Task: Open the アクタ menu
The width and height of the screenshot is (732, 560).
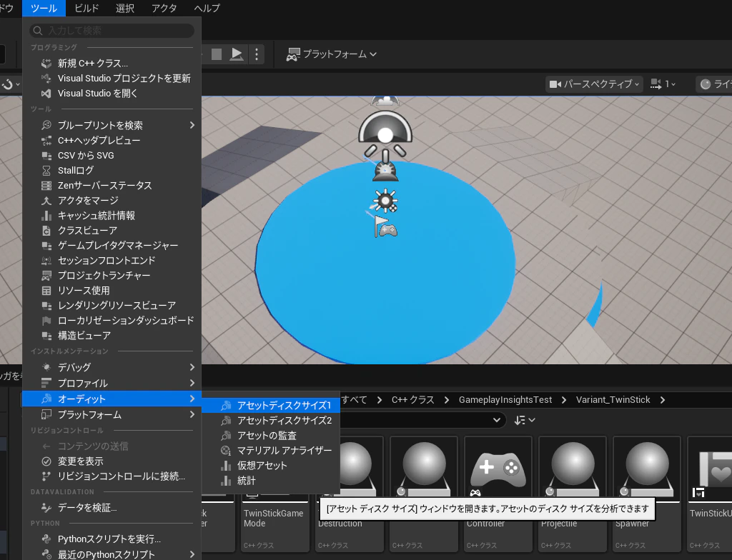Action: click(164, 8)
